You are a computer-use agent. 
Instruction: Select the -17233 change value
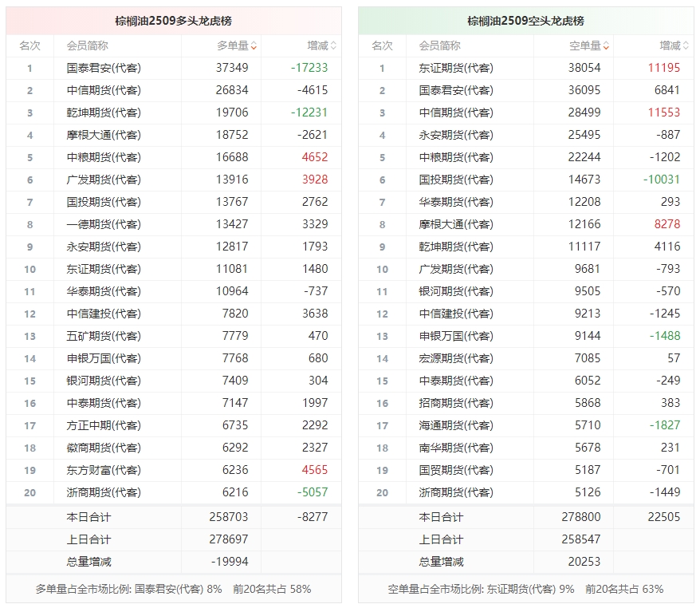[x=309, y=68]
